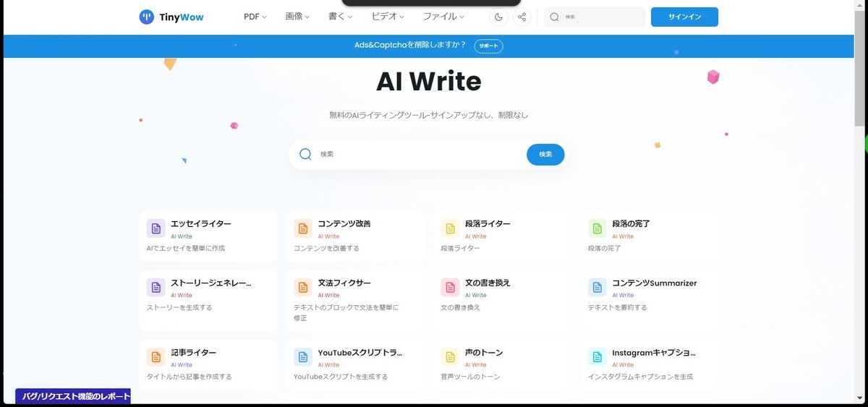This screenshot has width=868, height=407.
Task: Click description 'テキストのブロックで文法を簡単に修正'
Action: click(346, 312)
